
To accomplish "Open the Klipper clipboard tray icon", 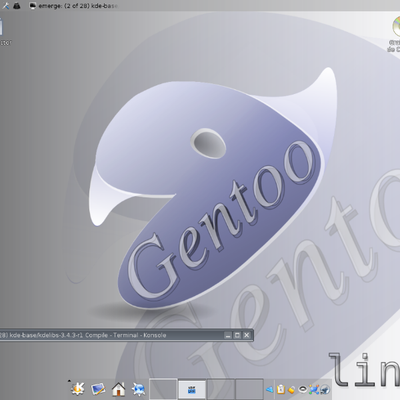I will click(281, 389).
